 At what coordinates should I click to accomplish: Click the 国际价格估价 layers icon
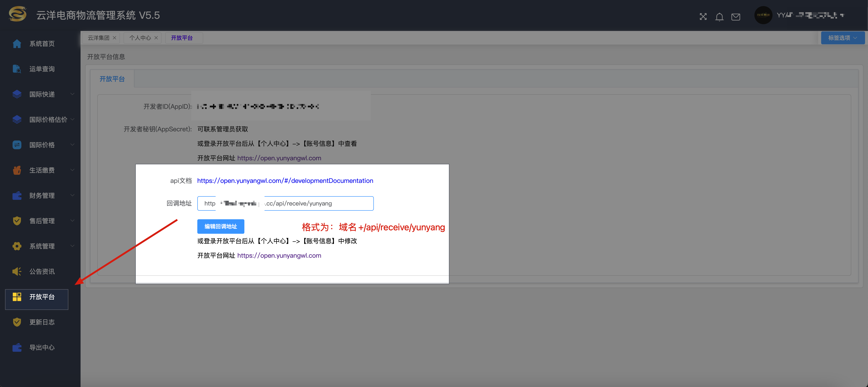click(17, 119)
